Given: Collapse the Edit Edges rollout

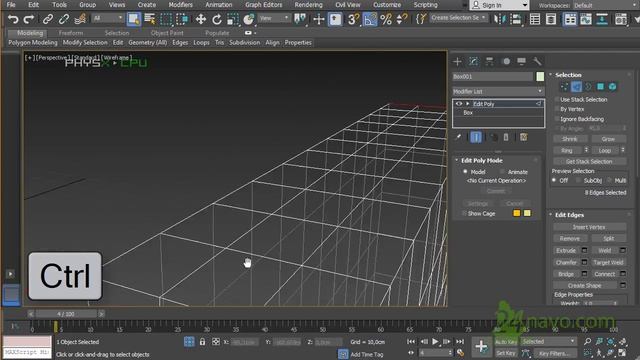Looking at the screenshot, I should [x=551, y=215].
